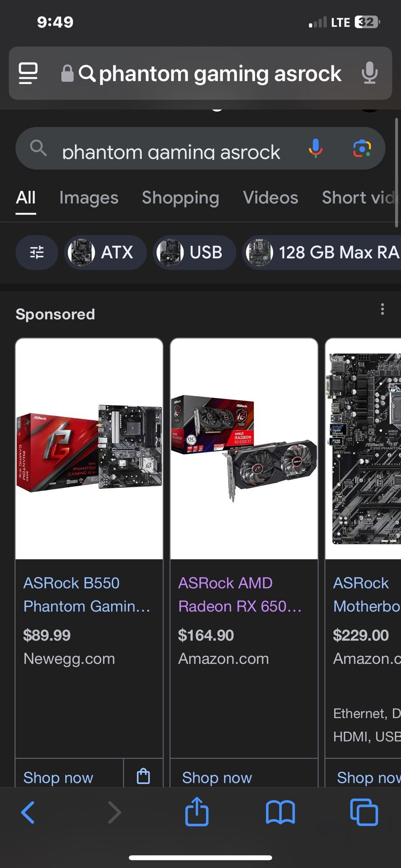401x868 pixels.
Task: Go back with the Safari back arrow
Action: [x=28, y=812]
